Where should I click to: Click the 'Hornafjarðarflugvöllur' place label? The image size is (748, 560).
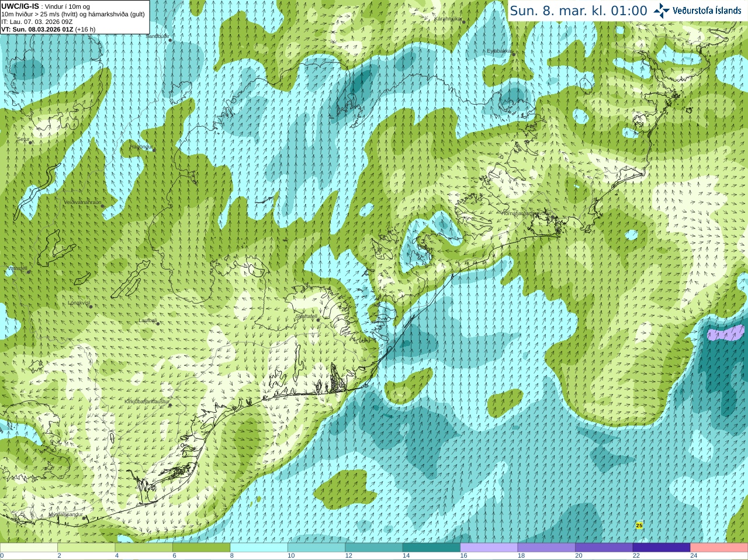click(526, 213)
